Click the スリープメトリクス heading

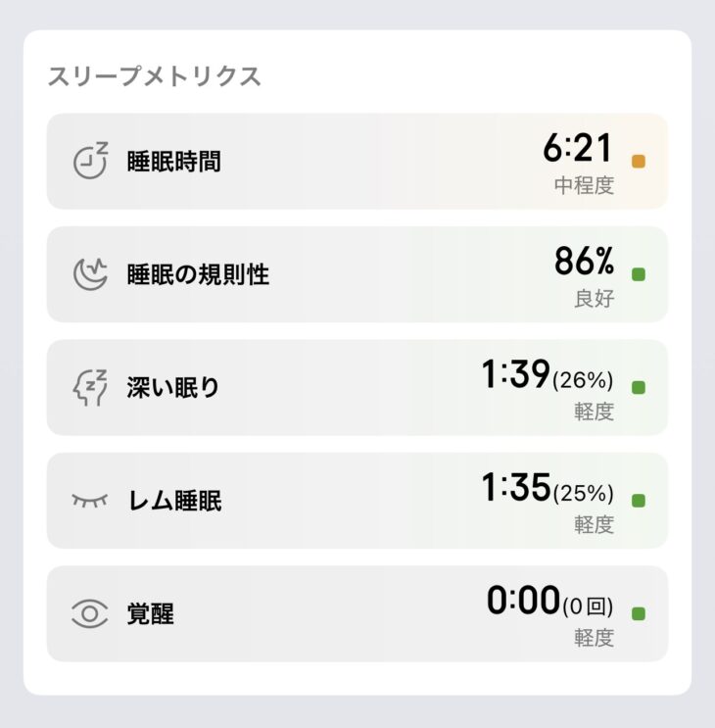tap(155, 77)
